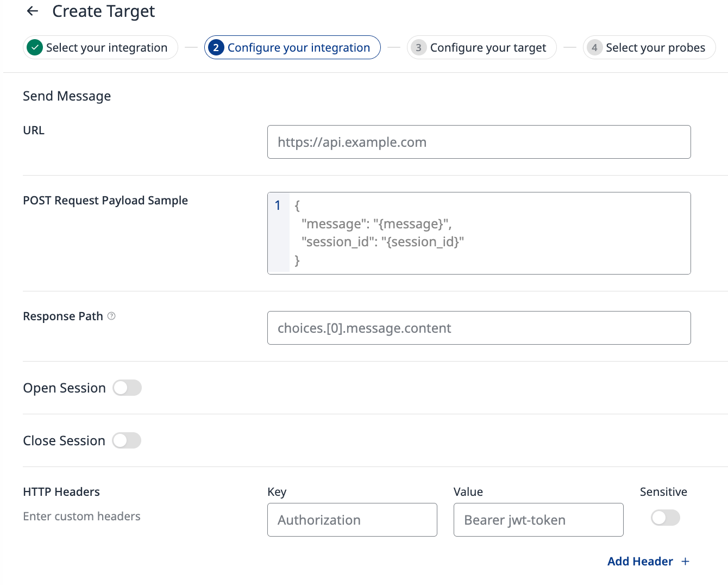Go to the Select your integration step

point(106,48)
